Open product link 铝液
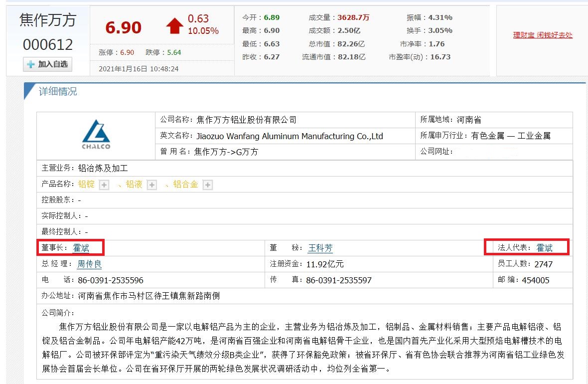 point(134,184)
